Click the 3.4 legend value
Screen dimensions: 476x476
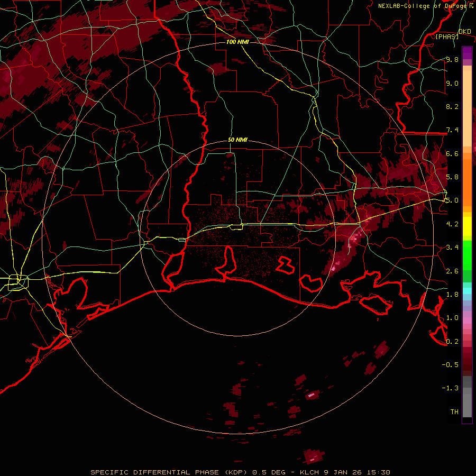[452, 248]
